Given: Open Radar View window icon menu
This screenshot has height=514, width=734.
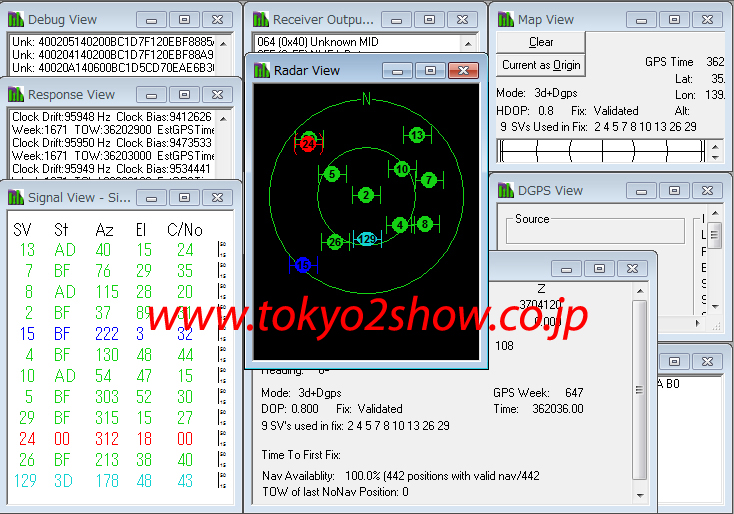Looking at the screenshot, I should pos(262,70).
